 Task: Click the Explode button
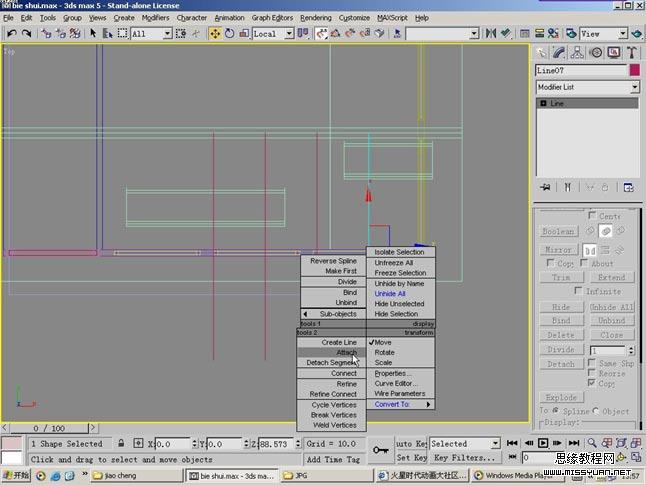click(x=561, y=397)
